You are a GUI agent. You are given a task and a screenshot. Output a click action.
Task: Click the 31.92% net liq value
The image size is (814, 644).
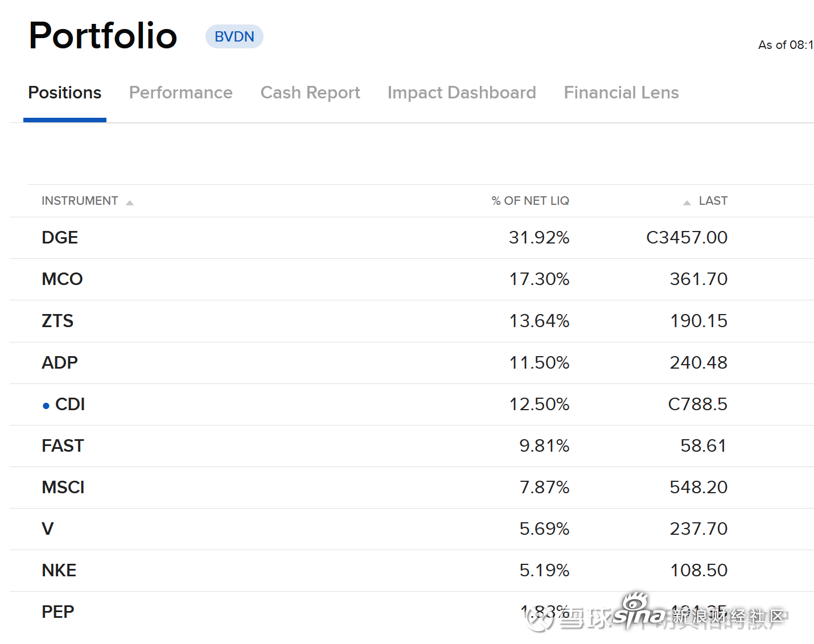(539, 238)
